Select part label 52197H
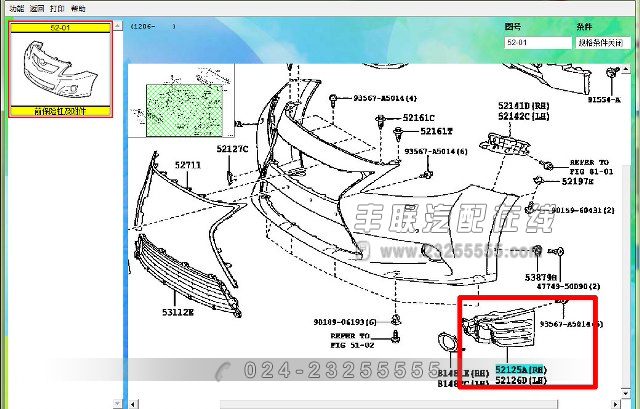Viewport: 640px width, 409px height. tap(578, 181)
